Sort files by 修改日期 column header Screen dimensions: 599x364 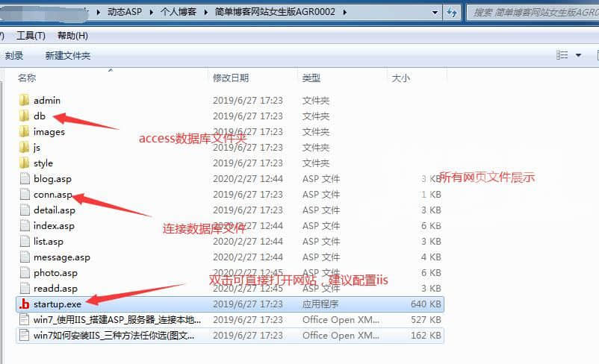tap(231, 78)
